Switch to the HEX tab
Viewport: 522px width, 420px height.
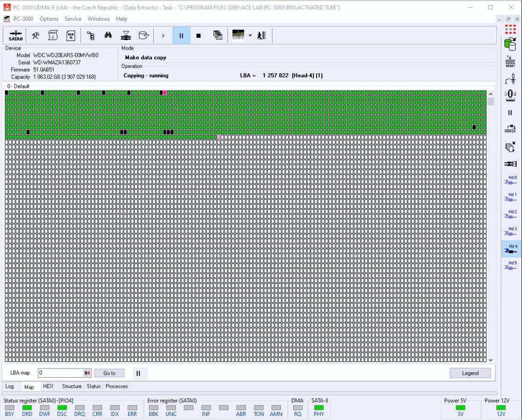48,386
